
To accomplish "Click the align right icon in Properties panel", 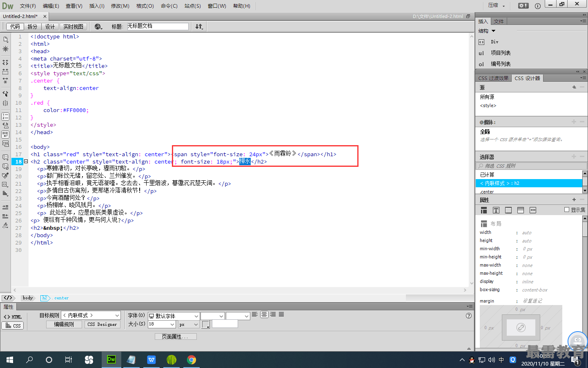I will point(273,314).
